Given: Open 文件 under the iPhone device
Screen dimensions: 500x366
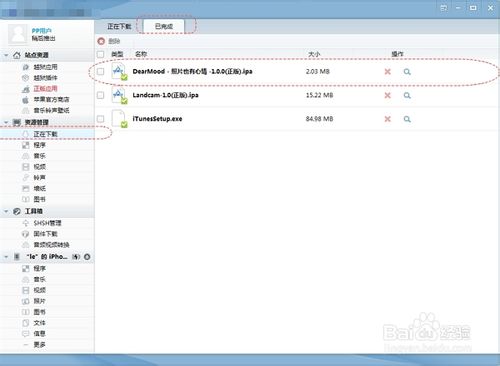Looking at the screenshot, I should coord(39,323).
